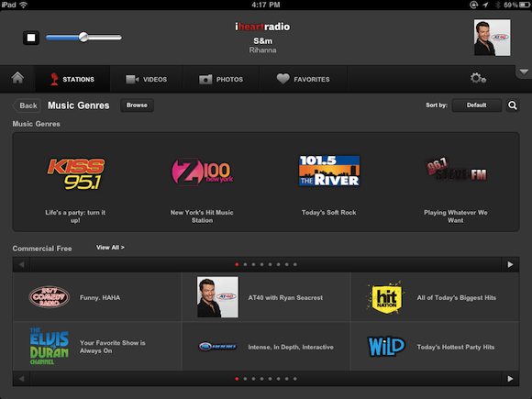Collapse the player with the down arrow
The image size is (532, 399).
pos(524,72)
